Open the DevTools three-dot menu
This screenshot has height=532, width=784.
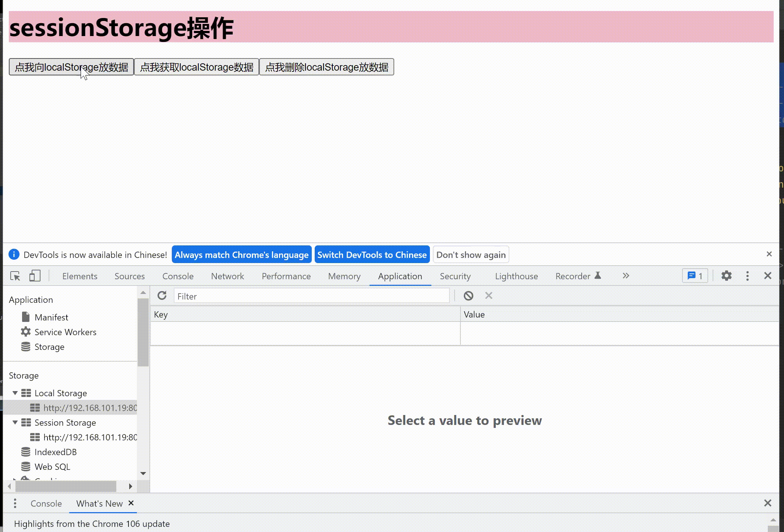[747, 276]
